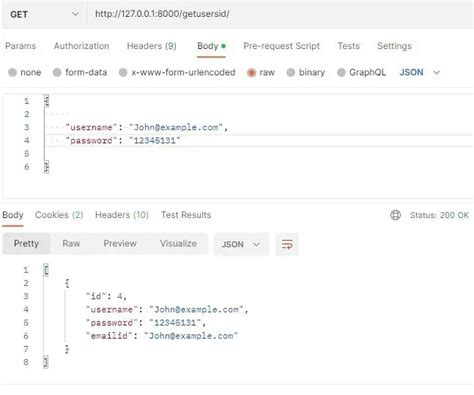
Task: Select the request Body tab
Action: click(211, 46)
